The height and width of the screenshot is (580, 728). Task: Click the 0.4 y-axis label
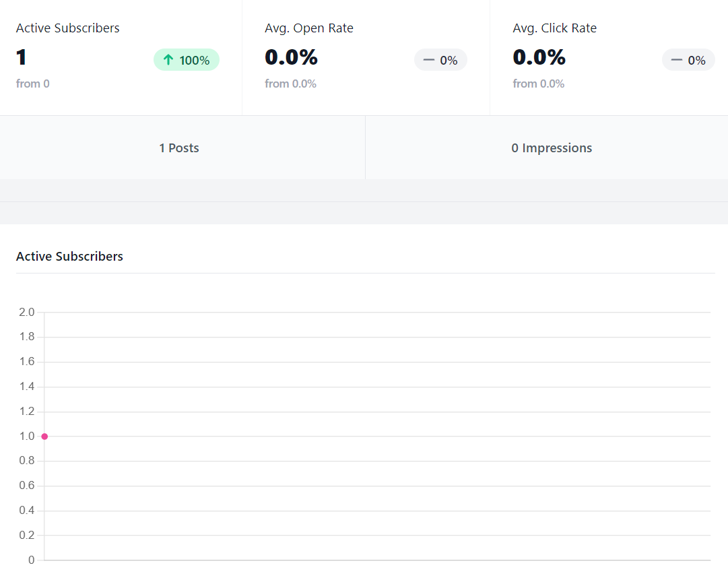tap(27, 511)
